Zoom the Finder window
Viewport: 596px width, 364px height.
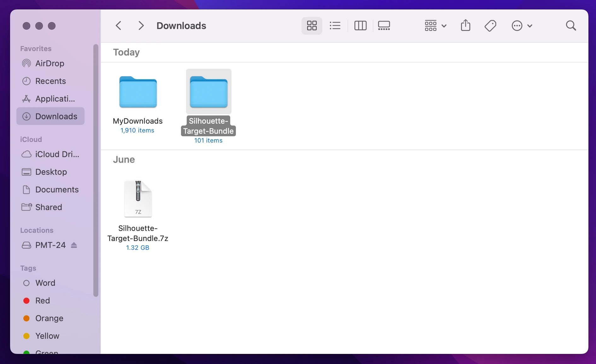52,26
